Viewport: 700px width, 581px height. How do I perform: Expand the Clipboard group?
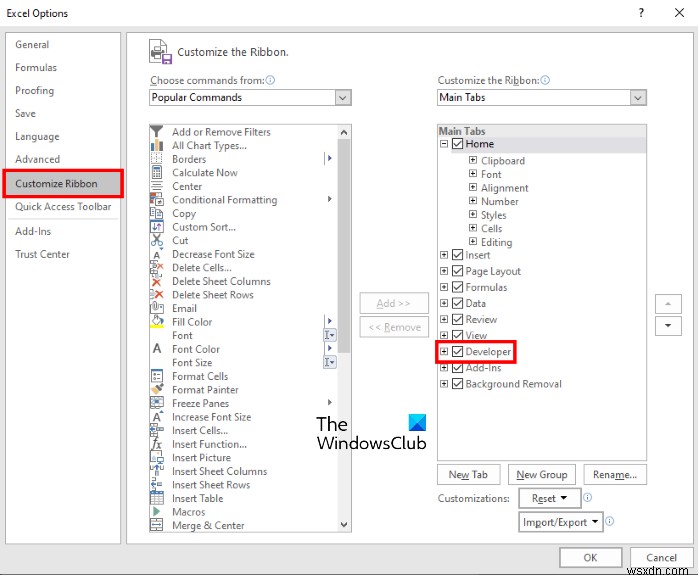(473, 160)
